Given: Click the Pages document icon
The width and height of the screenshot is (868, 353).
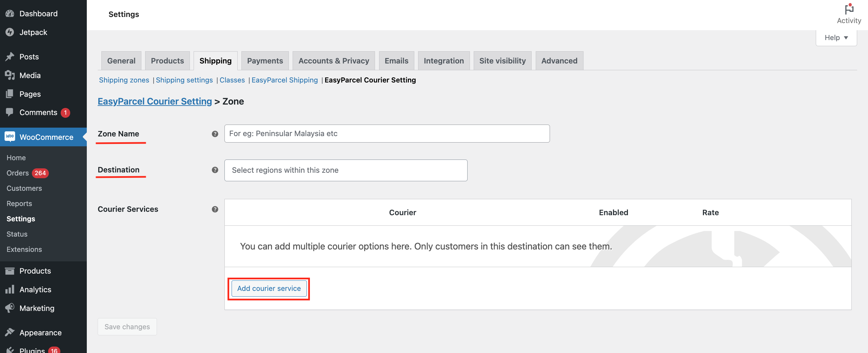Looking at the screenshot, I should (10, 94).
